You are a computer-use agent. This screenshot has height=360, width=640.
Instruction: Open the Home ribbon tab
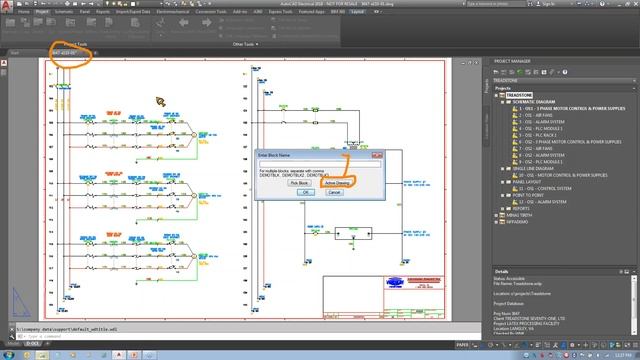click(23, 12)
